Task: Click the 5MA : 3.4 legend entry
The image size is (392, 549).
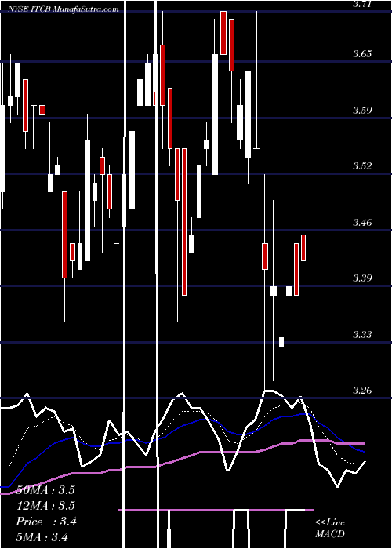Action: [x=42, y=536]
